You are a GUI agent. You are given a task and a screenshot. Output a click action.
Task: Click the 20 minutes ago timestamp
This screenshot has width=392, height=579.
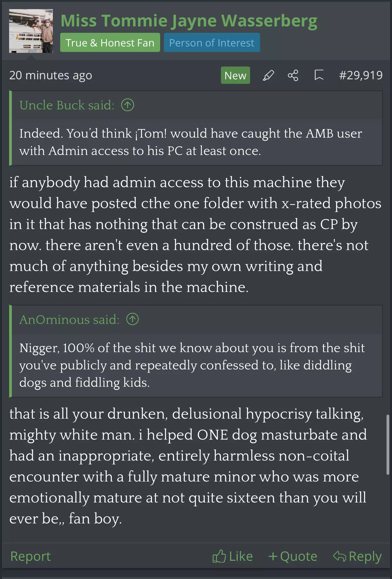click(50, 75)
